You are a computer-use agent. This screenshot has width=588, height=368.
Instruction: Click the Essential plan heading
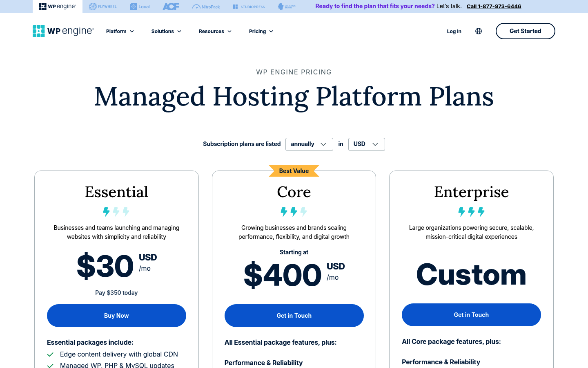point(116,192)
